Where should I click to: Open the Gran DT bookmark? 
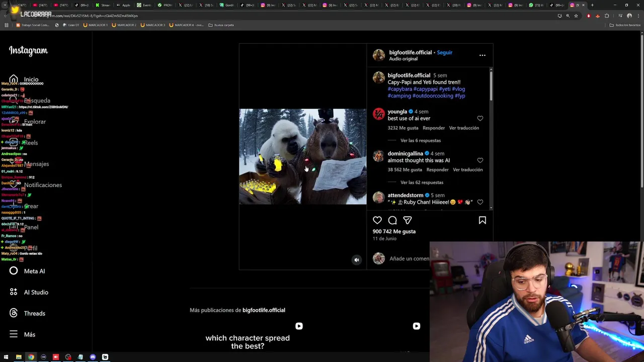(71, 25)
